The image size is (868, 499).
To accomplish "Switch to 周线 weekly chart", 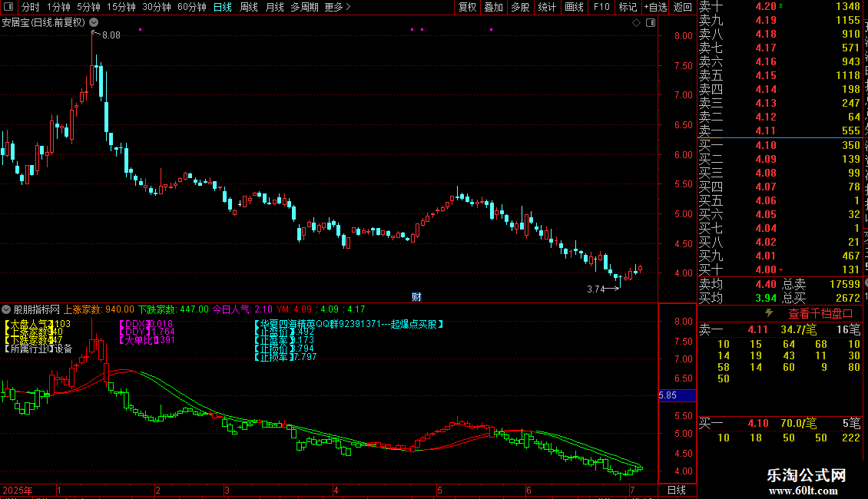I will pos(249,7).
